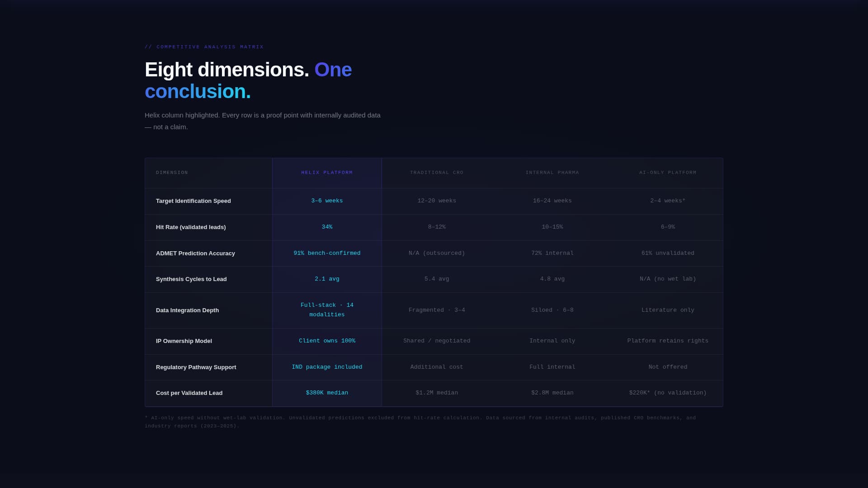Click the '16–24 weeks' cell
Viewport: 868px width, 488px height.
pos(552,201)
